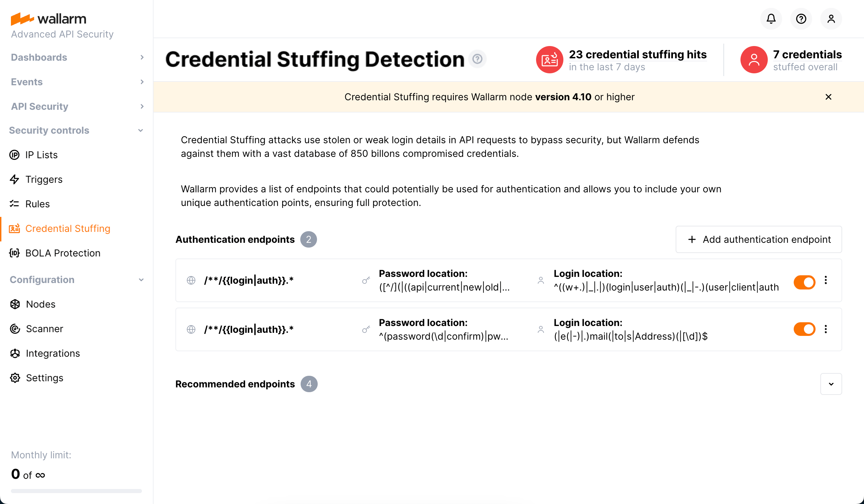
Task: Click the notifications bell icon
Action: tap(771, 19)
